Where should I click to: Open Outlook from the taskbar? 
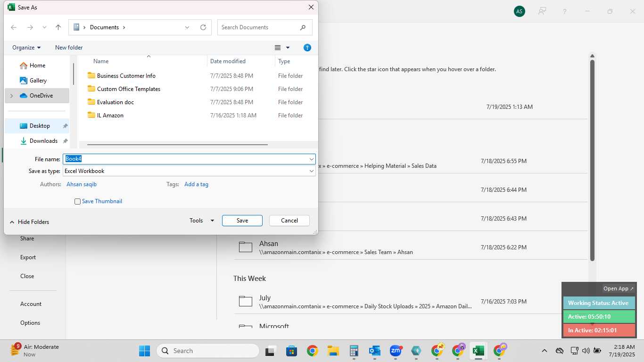point(375,351)
